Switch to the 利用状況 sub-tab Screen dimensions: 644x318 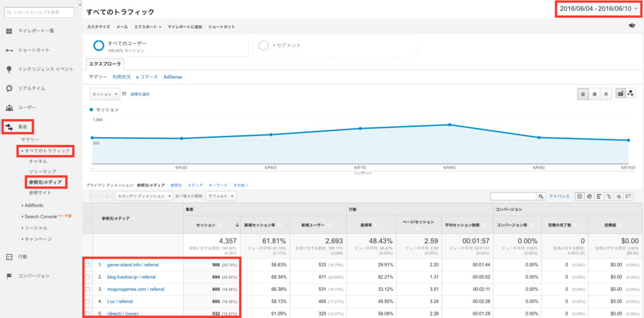[121, 77]
